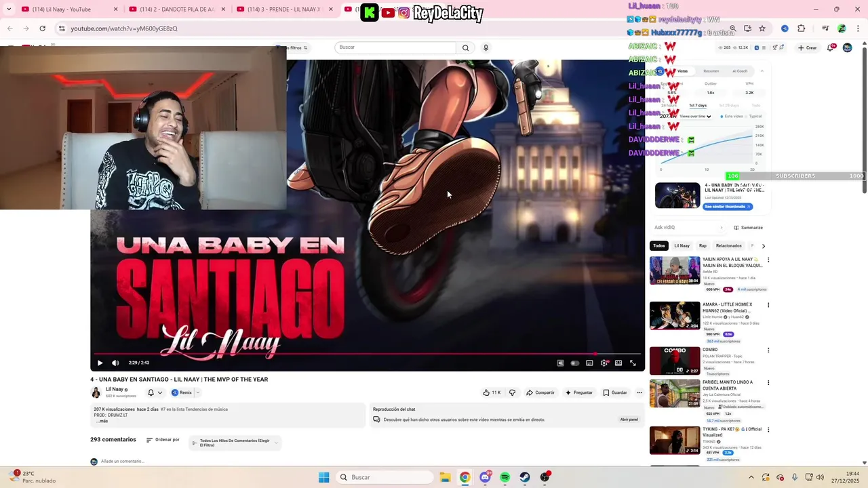This screenshot has width=868, height=488.
Task: Open the player settings gear
Action: click(x=604, y=363)
